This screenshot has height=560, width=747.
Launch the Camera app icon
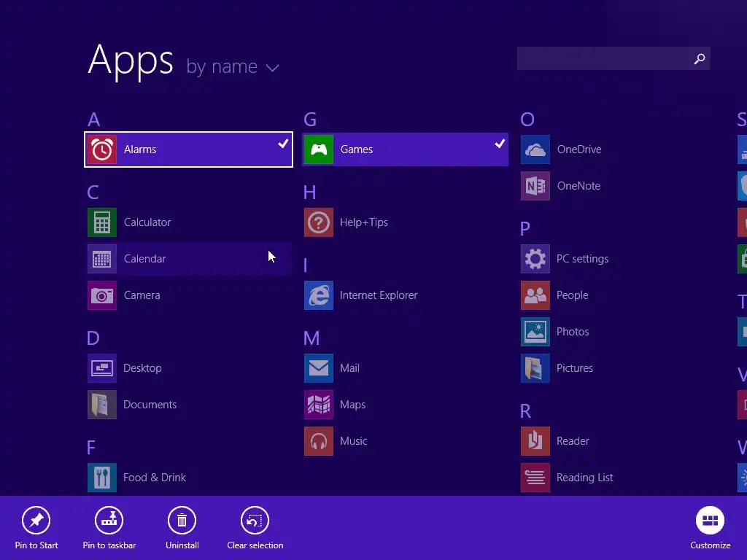pyautogui.click(x=102, y=295)
